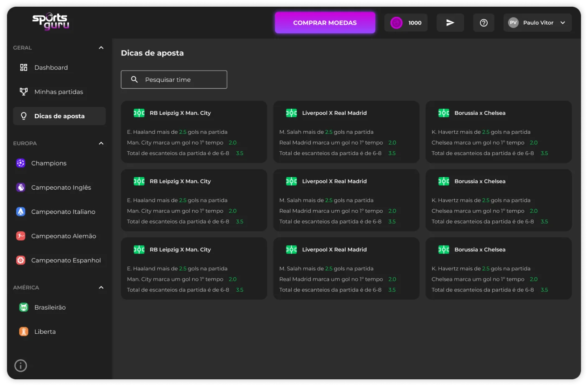Click the first RB Leipzig card's field icon
The width and height of the screenshot is (588, 386).
click(x=139, y=113)
